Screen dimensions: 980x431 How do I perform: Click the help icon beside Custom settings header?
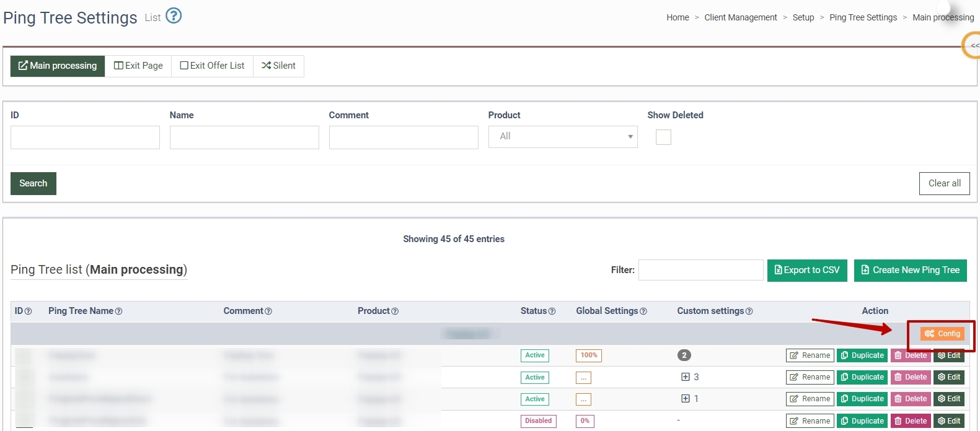(x=749, y=311)
